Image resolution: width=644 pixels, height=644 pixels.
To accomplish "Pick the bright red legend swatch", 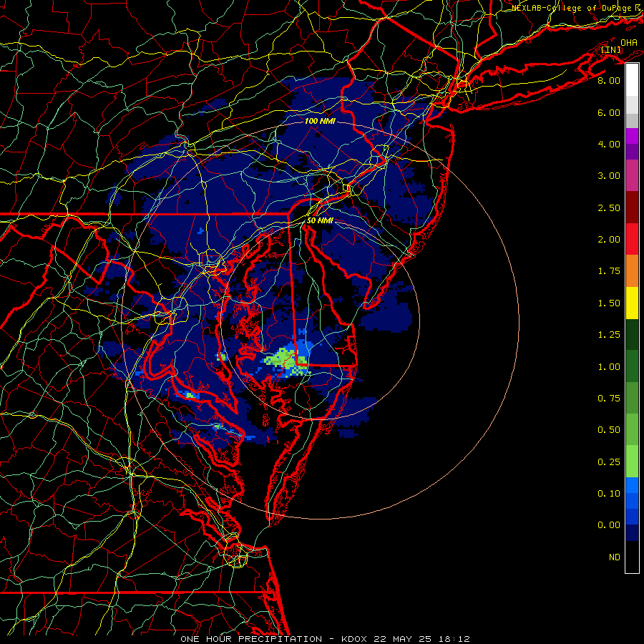I will (632, 239).
